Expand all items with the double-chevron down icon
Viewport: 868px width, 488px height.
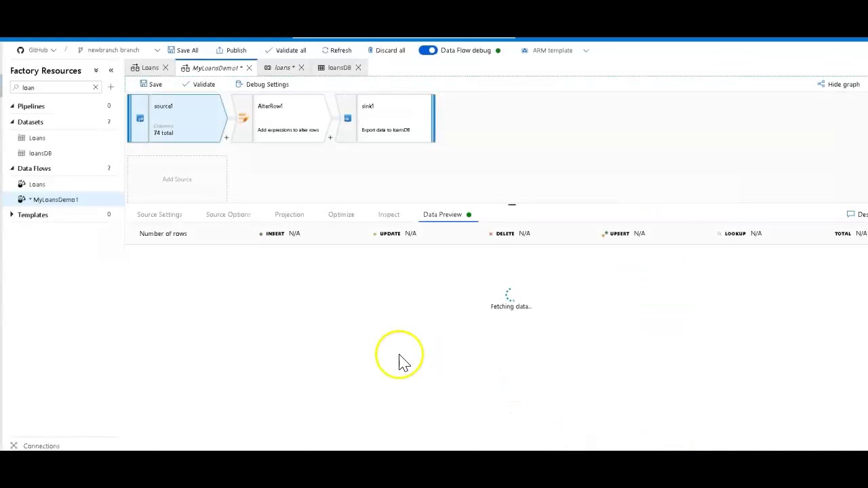pyautogui.click(x=96, y=70)
